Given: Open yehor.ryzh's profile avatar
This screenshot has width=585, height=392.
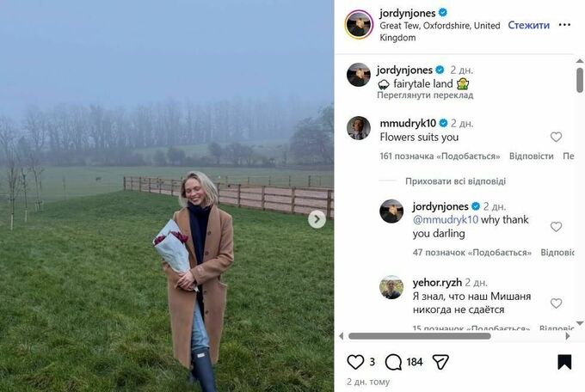Looking at the screenshot, I should (391, 287).
